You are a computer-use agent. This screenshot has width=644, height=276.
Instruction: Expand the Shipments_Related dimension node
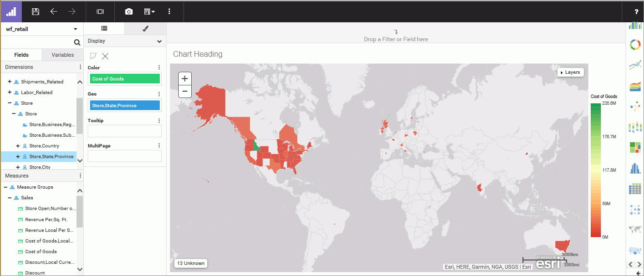(x=10, y=81)
